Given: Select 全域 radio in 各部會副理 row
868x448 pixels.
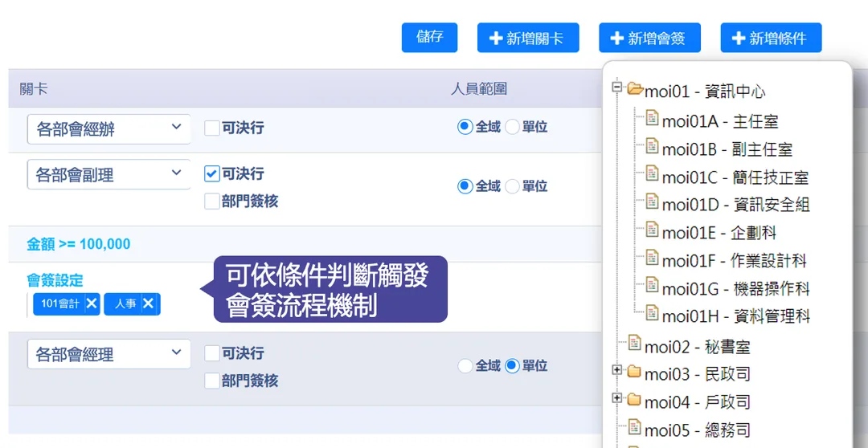Looking at the screenshot, I should coord(465,186).
